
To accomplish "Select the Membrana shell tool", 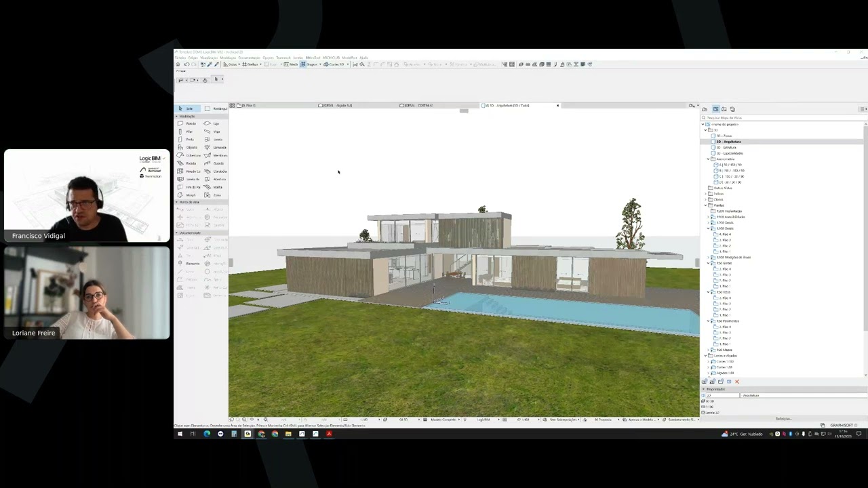I will pos(214,155).
